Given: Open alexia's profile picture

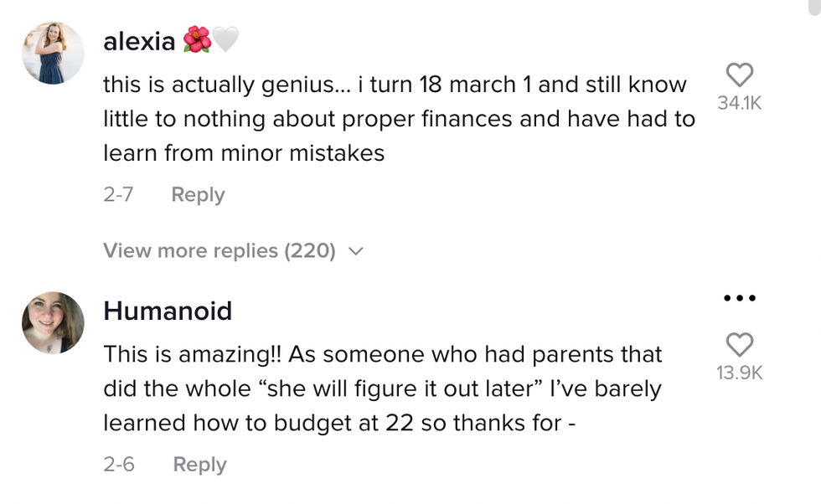Looking at the screenshot, I should tap(53, 53).
